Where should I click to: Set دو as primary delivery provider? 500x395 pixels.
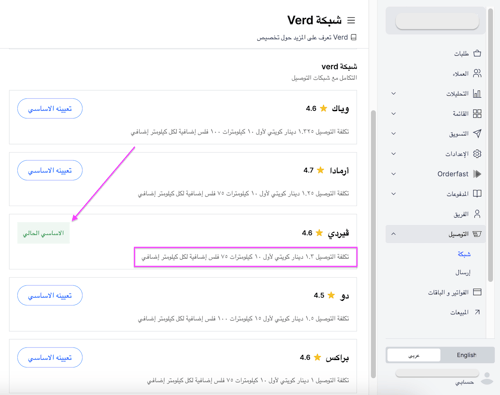(x=50, y=295)
